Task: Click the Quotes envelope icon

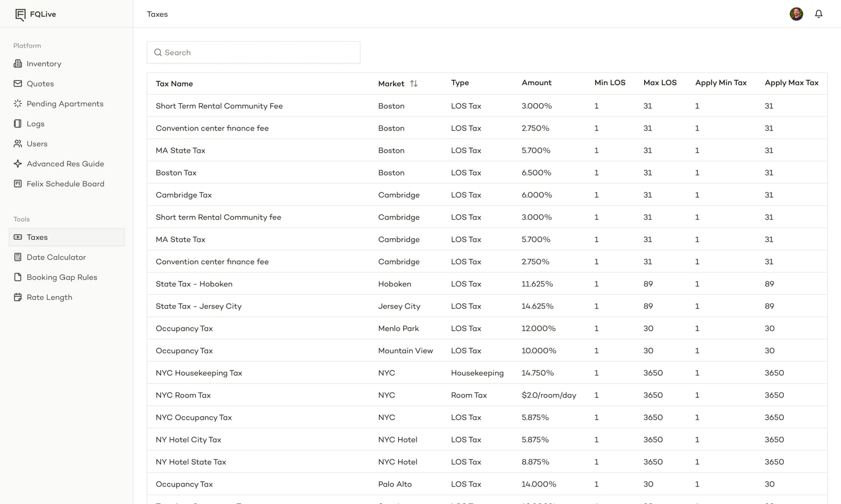Action: point(18,84)
